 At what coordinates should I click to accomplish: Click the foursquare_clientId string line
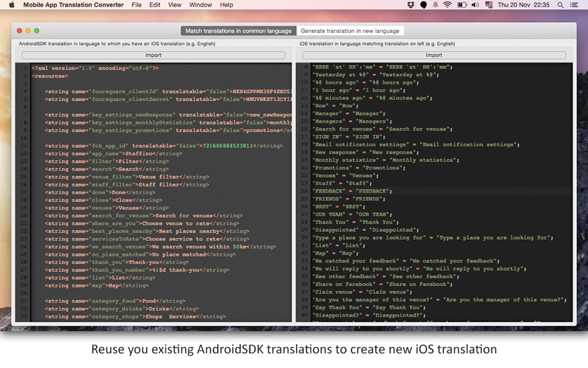[x=168, y=91]
